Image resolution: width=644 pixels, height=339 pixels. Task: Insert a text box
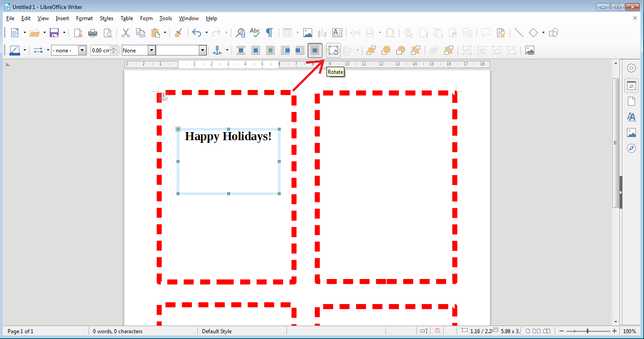click(337, 32)
